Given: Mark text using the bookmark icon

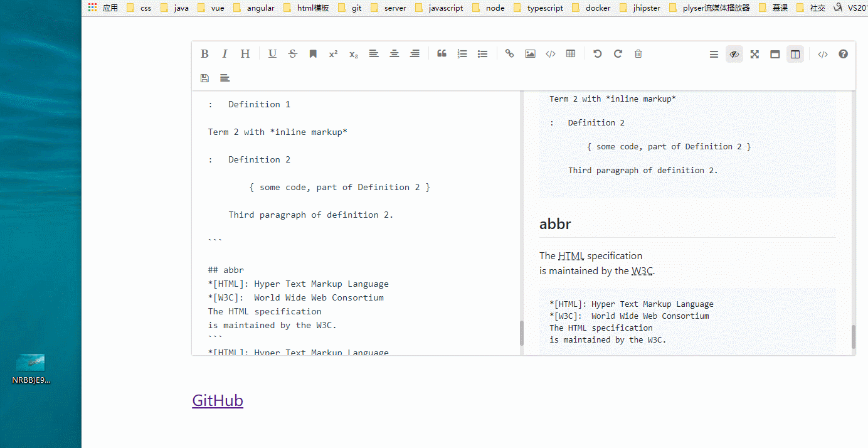Looking at the screenshot, I should pos(313,54).
